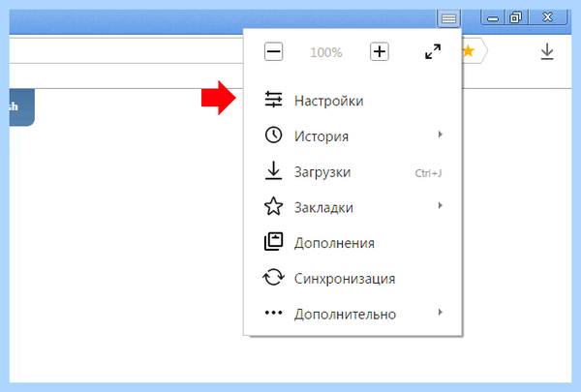Open downloads via the toolbar download icon
The image size is (581, 392).
click(x=547, y=51)
